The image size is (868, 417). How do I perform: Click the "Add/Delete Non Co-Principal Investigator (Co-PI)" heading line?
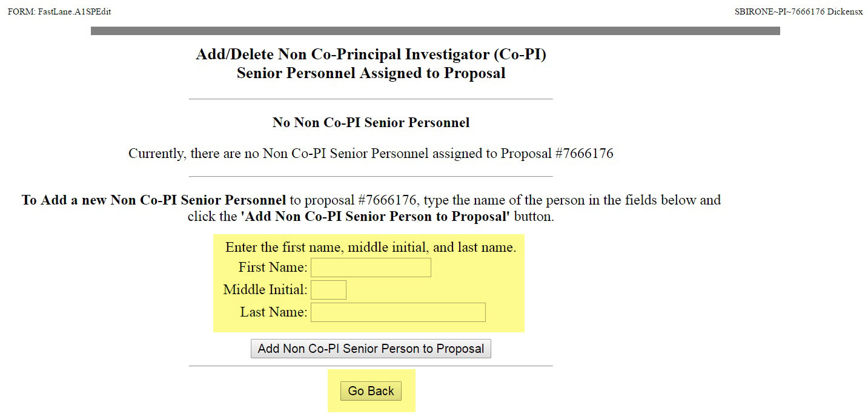point(371,54)
